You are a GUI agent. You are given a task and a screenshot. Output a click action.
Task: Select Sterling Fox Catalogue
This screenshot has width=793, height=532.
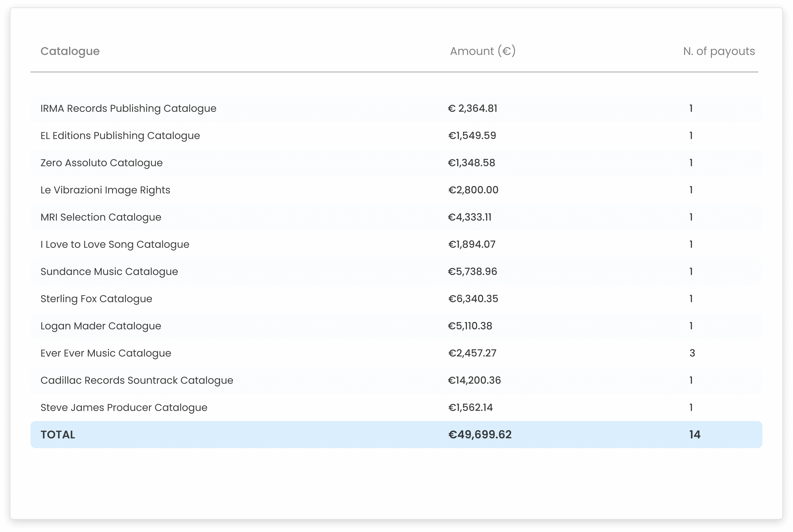coord(96,299)
